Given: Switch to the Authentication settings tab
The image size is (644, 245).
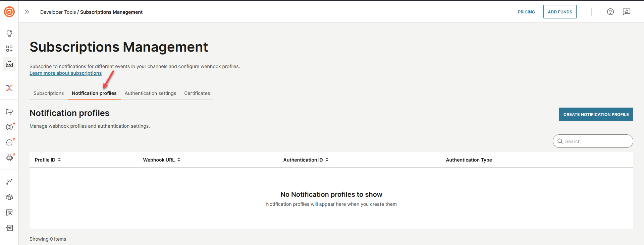Looking at the screenshot, I should pyautogui.click(x=150, y=93).
